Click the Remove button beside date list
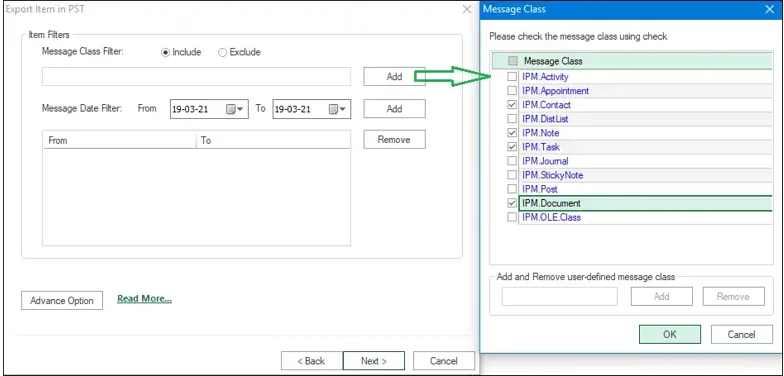The image size is (784, 376). tap(394, 140)
